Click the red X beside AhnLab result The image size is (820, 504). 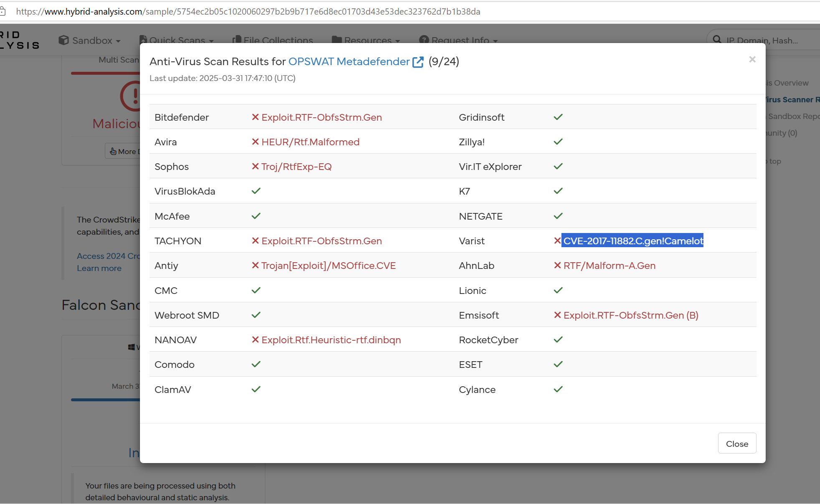coord(557,266)
